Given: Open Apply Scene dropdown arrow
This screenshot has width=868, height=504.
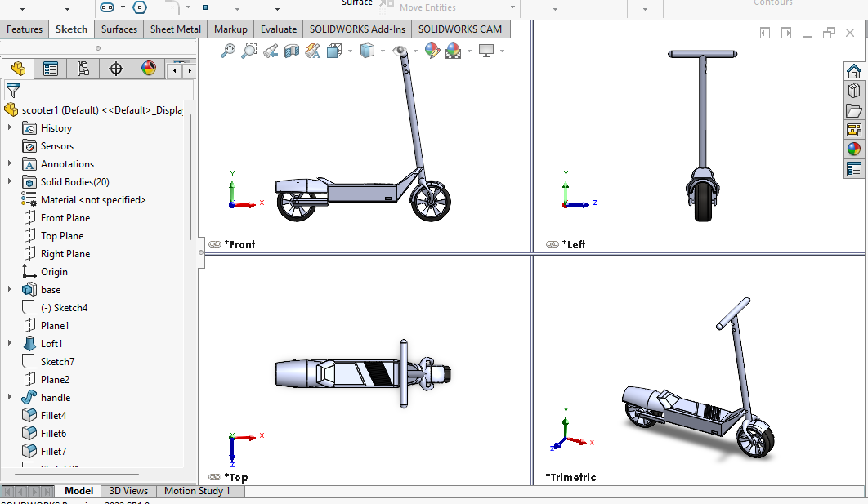Looking at the screenshot, I should click(x=469, y=51).
